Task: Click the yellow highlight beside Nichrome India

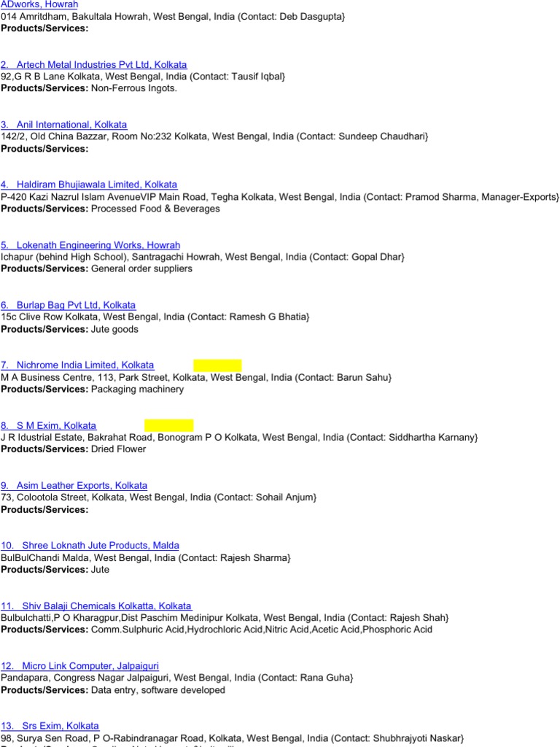Action: tap(217, 365)
